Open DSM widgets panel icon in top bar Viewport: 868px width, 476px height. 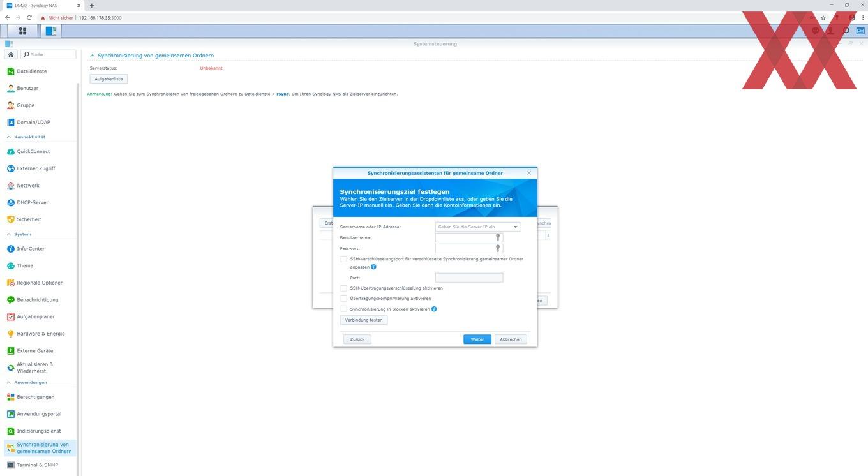[x=860, y=31]
